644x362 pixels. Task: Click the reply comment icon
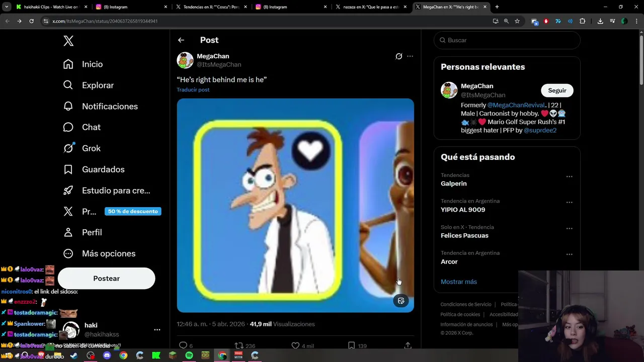point(183,345)
